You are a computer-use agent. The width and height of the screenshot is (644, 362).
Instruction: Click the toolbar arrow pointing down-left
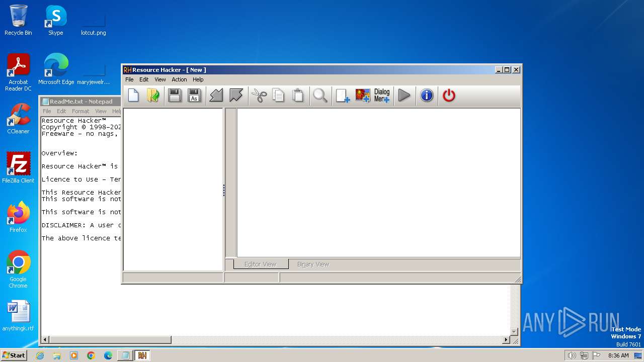[x=216, y=95]
